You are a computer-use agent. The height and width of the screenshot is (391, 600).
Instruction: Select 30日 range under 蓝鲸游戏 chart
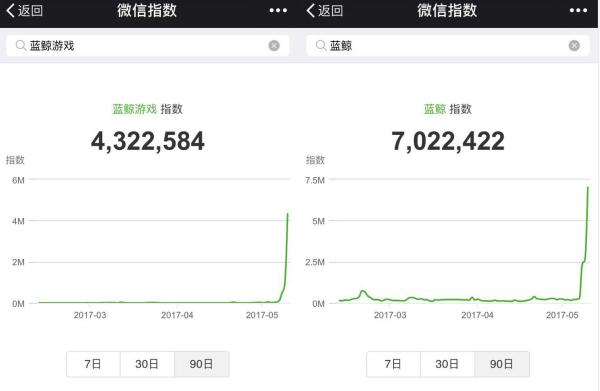147,364
